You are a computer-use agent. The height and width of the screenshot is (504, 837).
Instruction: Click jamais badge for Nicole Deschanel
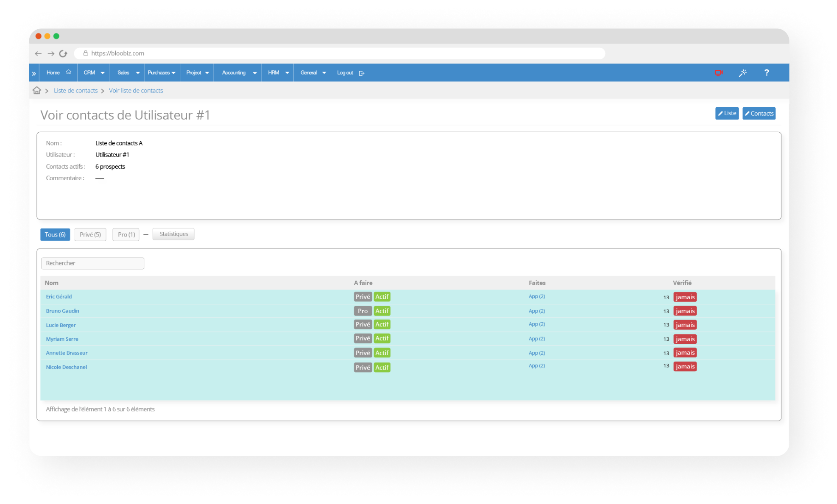(x=685, y=367)
